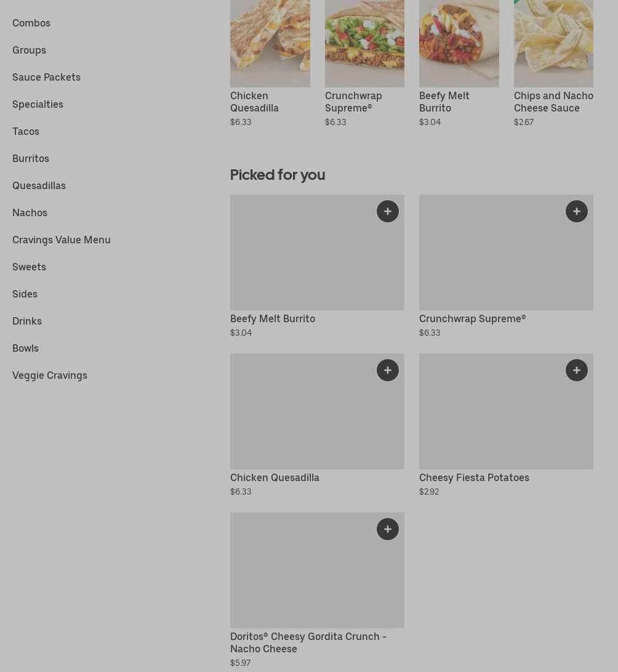The width and height of the screenshot is (618, 672).
Task: Go to the Tacos category
Action: click(26, 131)
